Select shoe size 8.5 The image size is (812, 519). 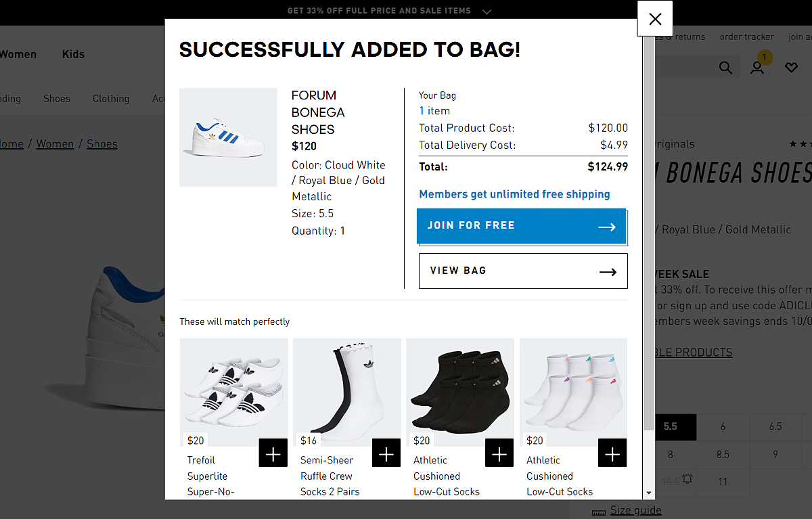tap(723, 455)
